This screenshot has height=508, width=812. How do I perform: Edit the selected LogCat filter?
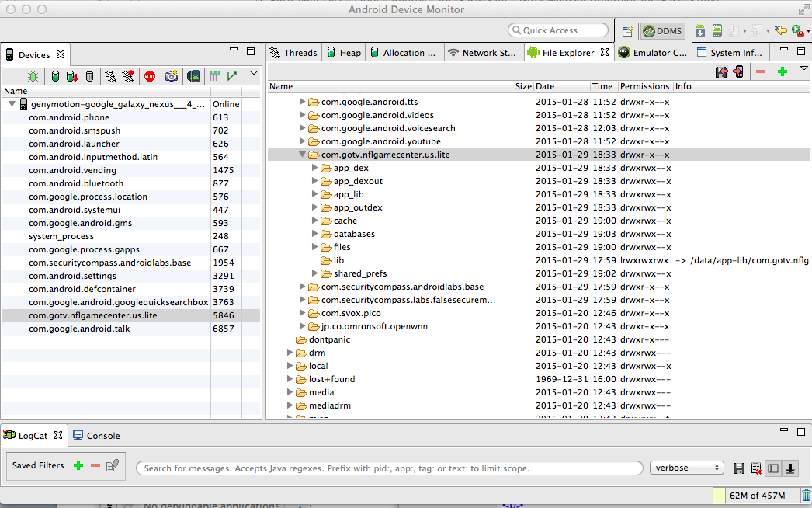pos(113,465)
